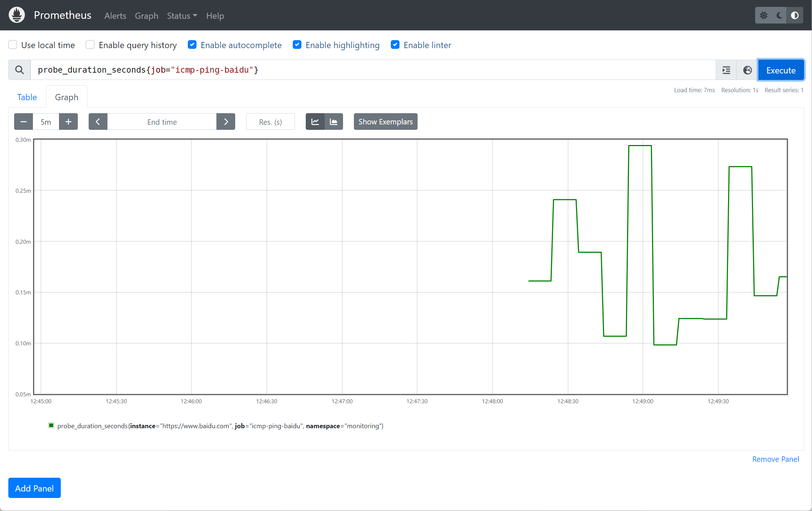Screen dimensions: 812x511
Task: Expand the Status dropdown menu
Action: [x=182, y=16]
